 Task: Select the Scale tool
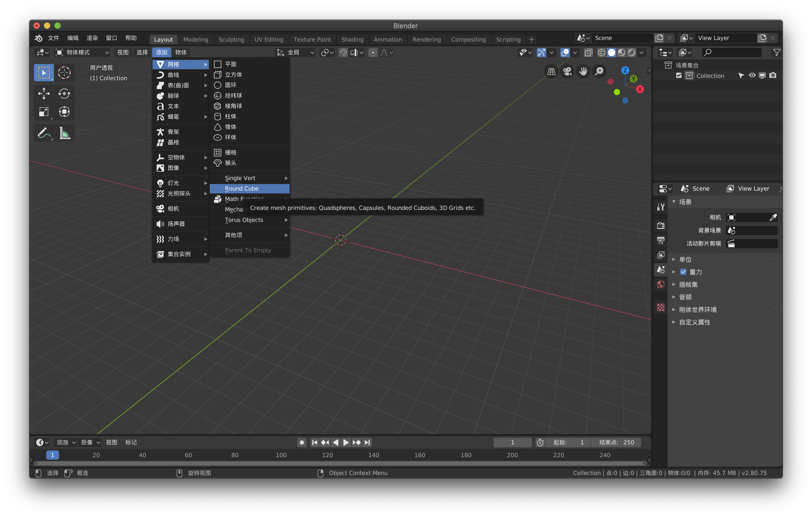pos(43,112)
